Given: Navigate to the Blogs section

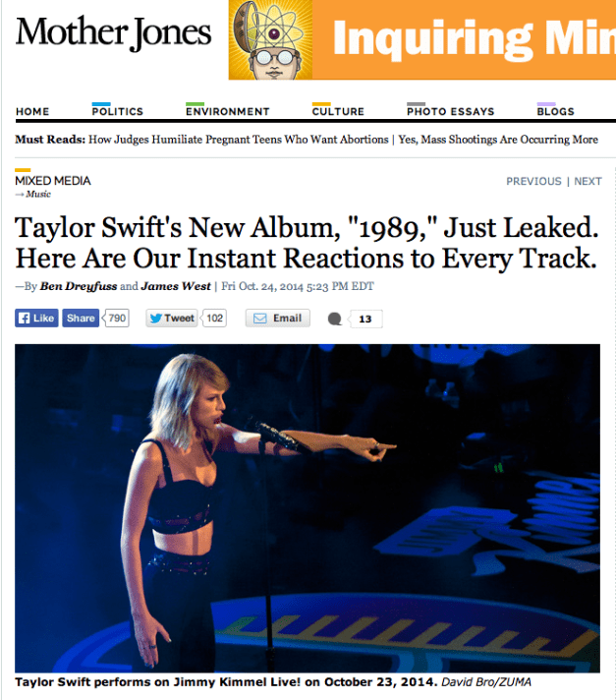Looking at the screenshot, I should pos(555,111).
